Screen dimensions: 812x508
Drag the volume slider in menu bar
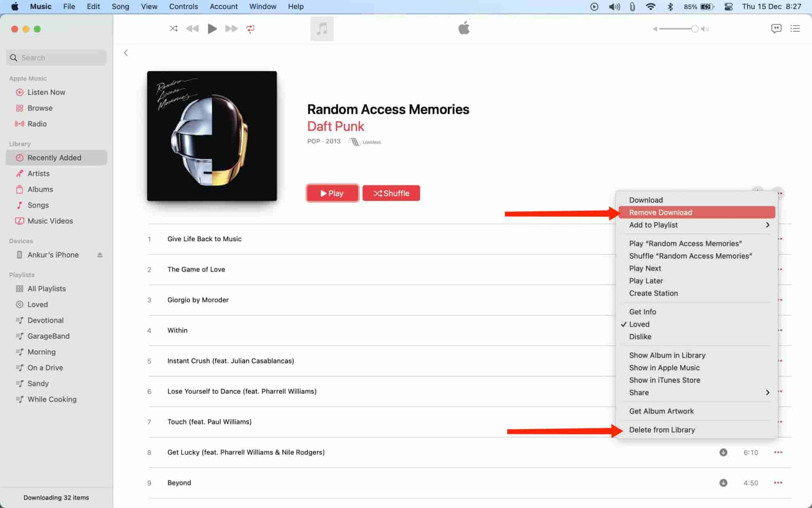coord(693,28)
